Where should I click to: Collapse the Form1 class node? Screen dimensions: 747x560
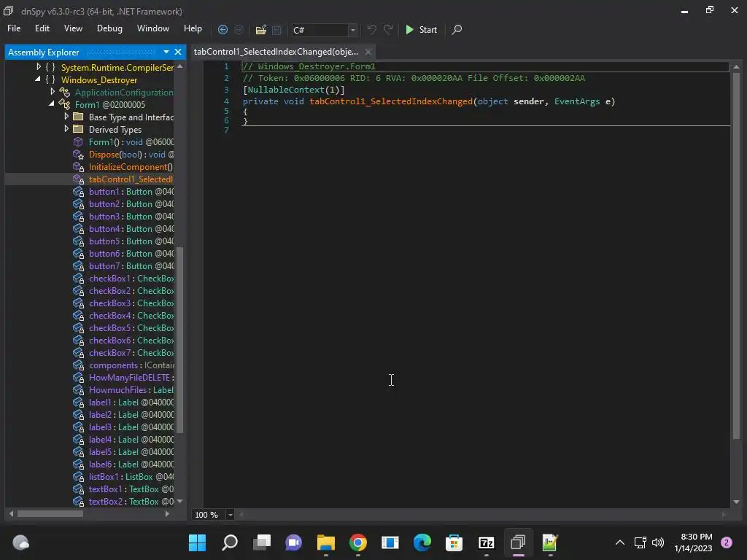click(52, 104)
